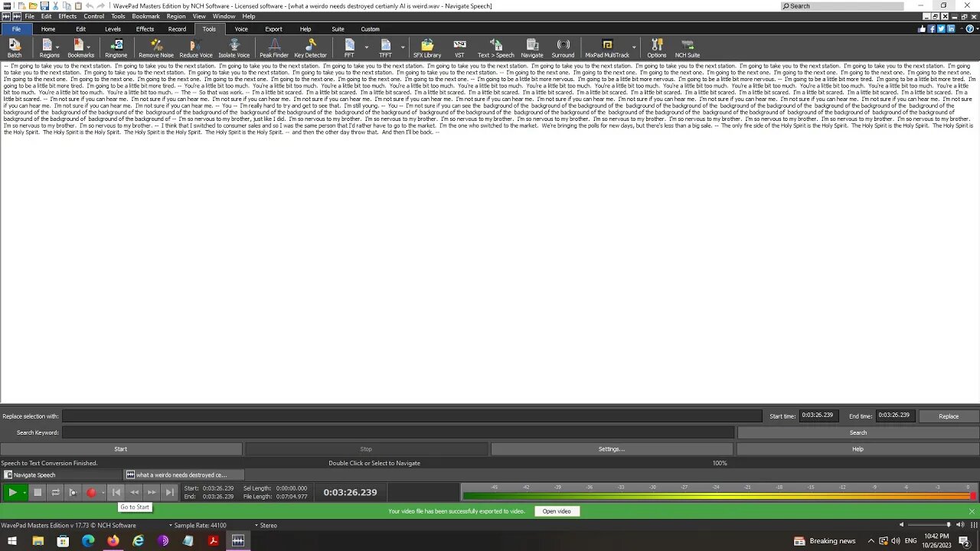
Task: Open the Navigate speech tool
Action: 532,48
